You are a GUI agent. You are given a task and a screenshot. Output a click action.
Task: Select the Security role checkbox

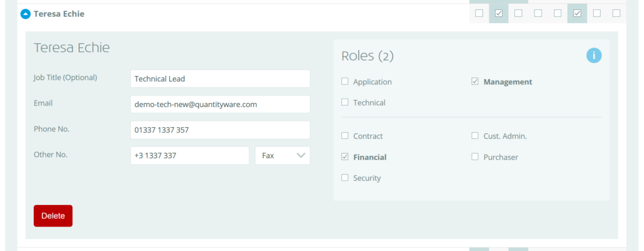click(x=345, y=177)
